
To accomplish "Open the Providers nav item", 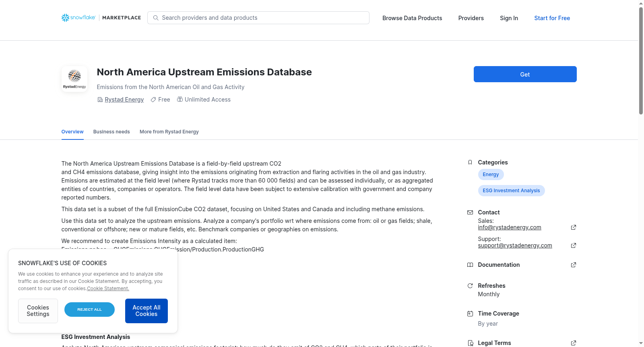I will point(471,18).
